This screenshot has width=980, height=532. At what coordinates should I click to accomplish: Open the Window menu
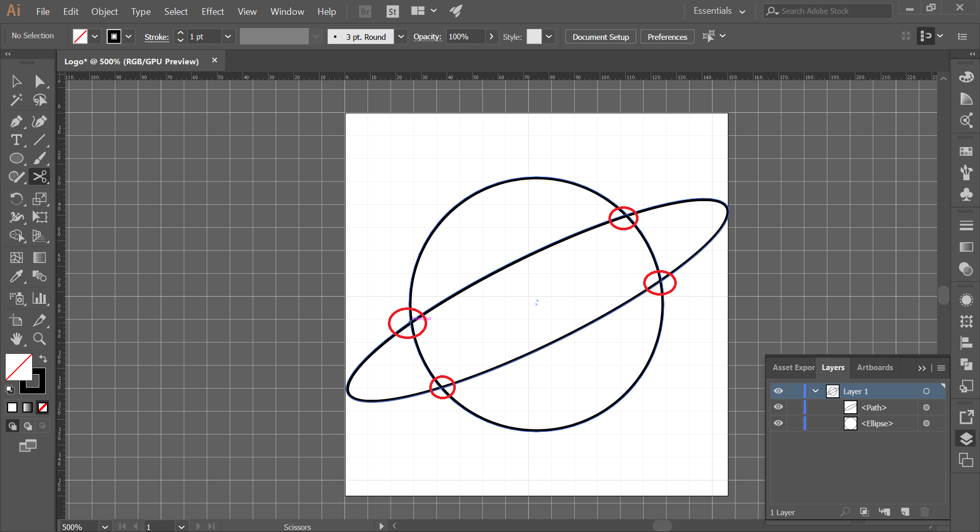click(287, 11)
